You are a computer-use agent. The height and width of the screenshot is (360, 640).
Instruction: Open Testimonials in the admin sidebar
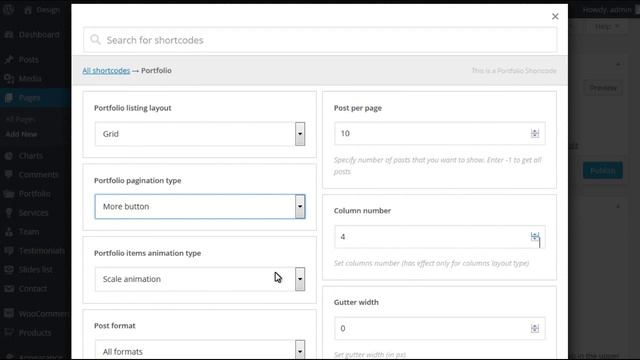pos(42,251)
